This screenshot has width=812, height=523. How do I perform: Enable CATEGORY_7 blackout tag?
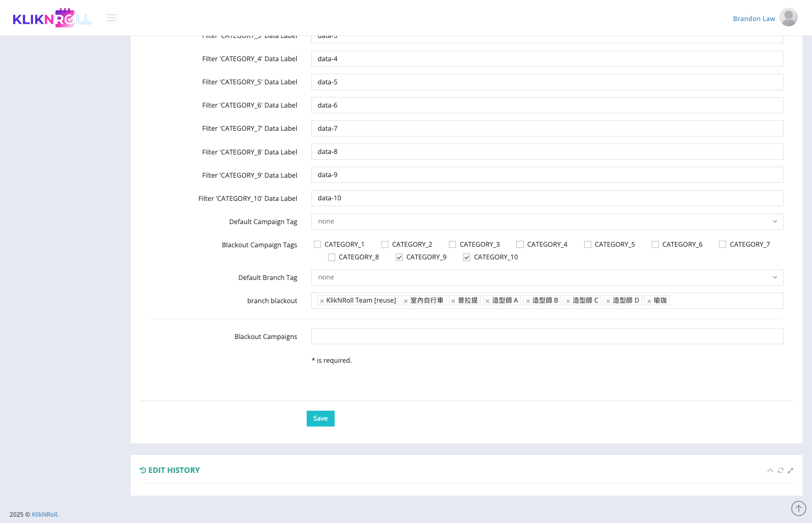722,245
